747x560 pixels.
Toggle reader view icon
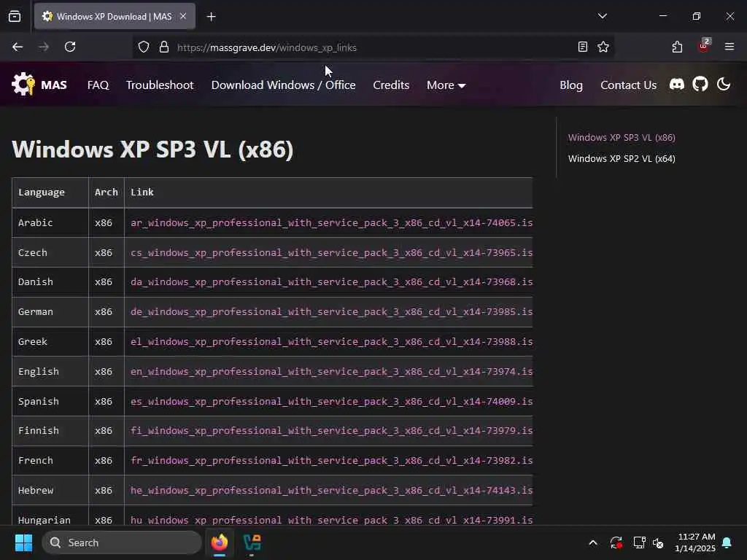582,47
